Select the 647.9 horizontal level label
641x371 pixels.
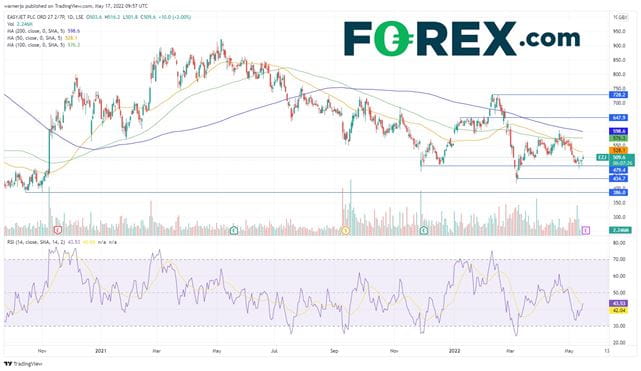(x=618, y=118)
